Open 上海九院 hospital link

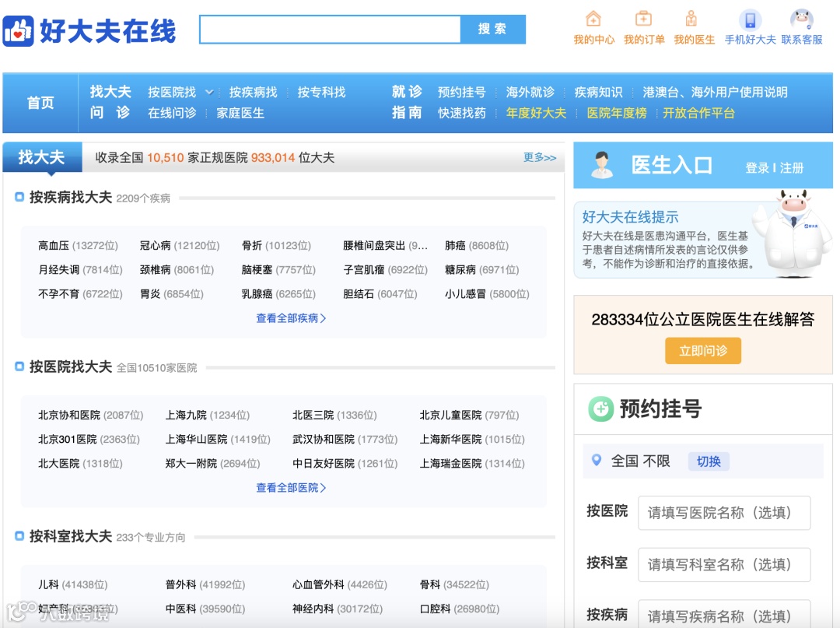click(186, 415)
